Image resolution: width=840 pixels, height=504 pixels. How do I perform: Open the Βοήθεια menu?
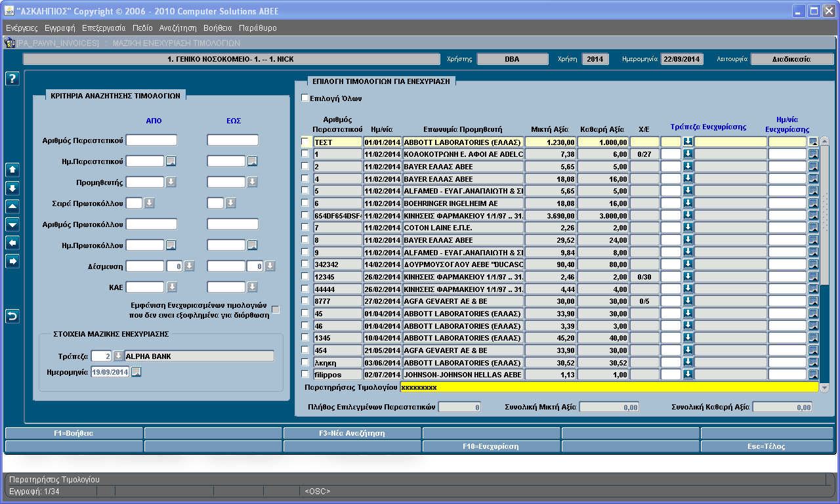(x=218, y=28)
